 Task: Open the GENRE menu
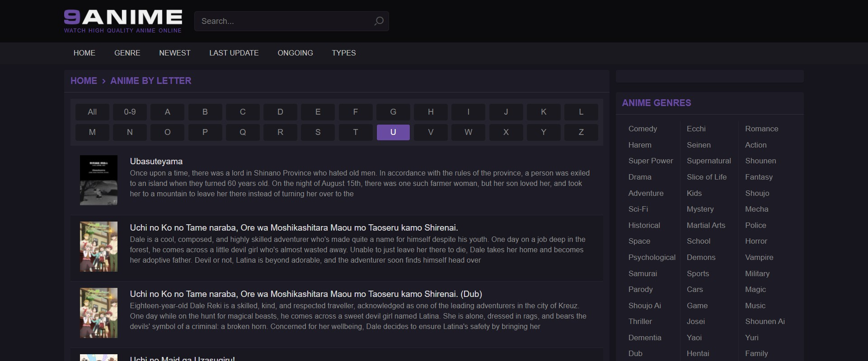coord(127,53)
